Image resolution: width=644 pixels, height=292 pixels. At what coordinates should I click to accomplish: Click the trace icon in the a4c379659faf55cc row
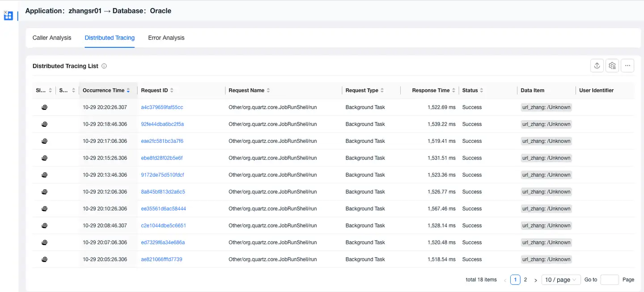pos(45,107)
